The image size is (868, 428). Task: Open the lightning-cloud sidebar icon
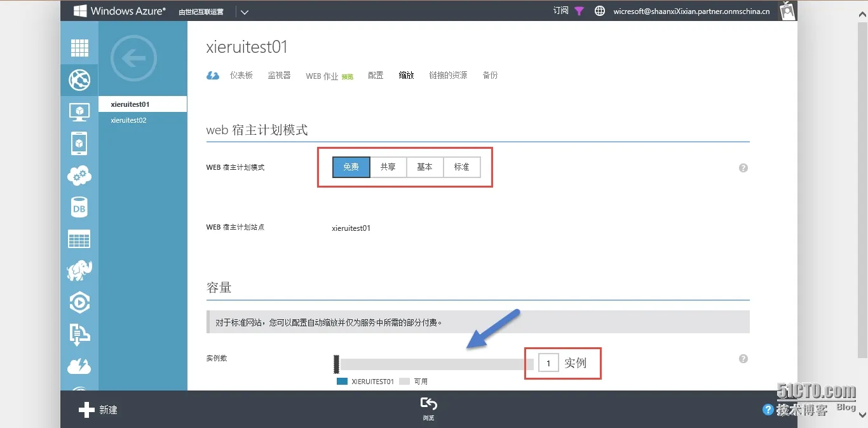click(x=79, y=366)
